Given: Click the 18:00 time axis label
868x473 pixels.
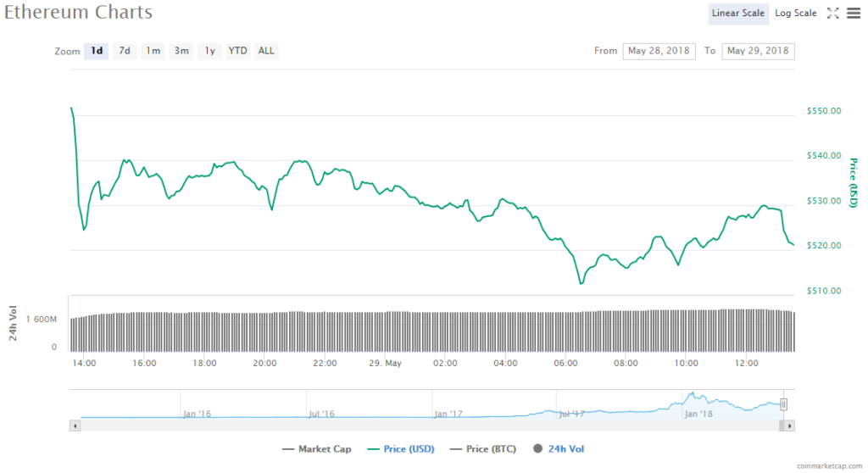Looking at the screenshot, I should coord(204,364).
